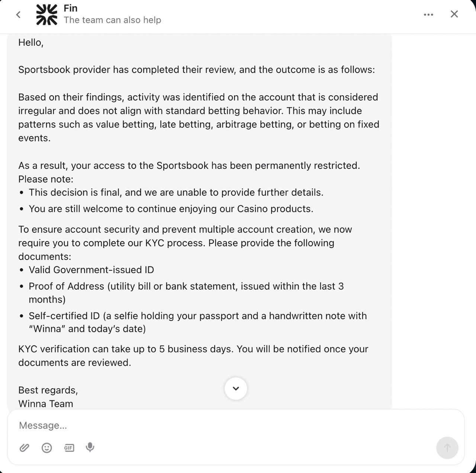Start voice input with the microphone icon
The width and height of the screenshot is (476, 473).
point(90,447)
